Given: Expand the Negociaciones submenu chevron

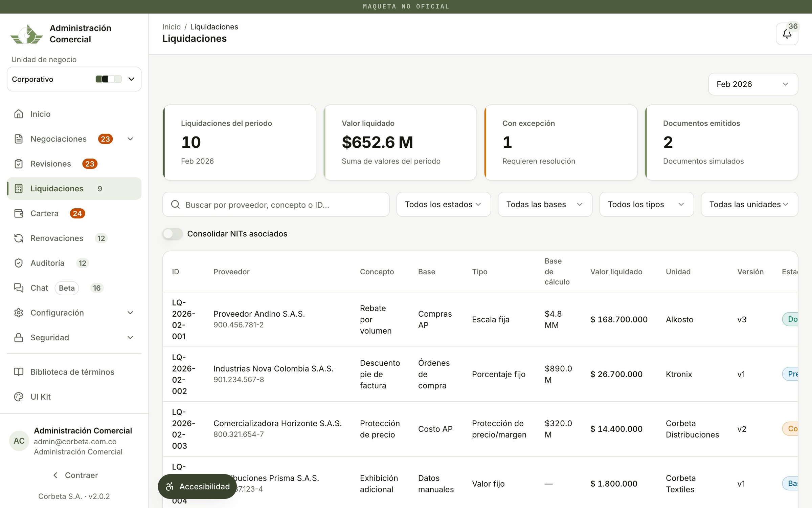Looking at the screenshot, I should click(130, 139).
